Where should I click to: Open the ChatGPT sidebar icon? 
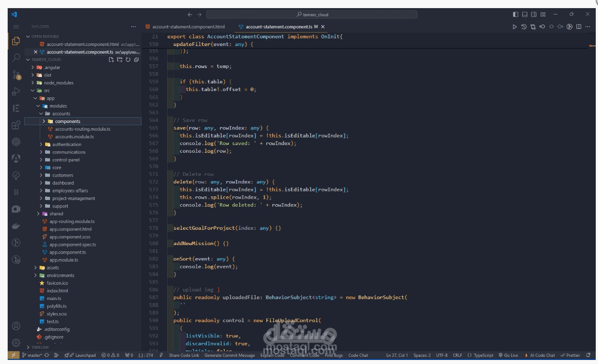click(16, 142)
